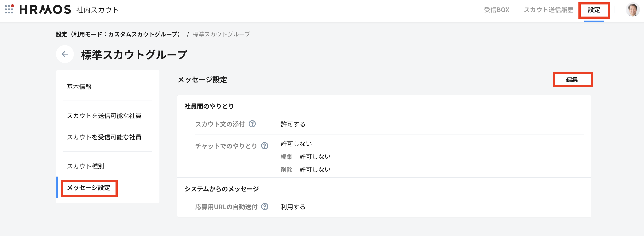Open the app grid launcher icon
The image size is (644, 236).
click(9, 10)
